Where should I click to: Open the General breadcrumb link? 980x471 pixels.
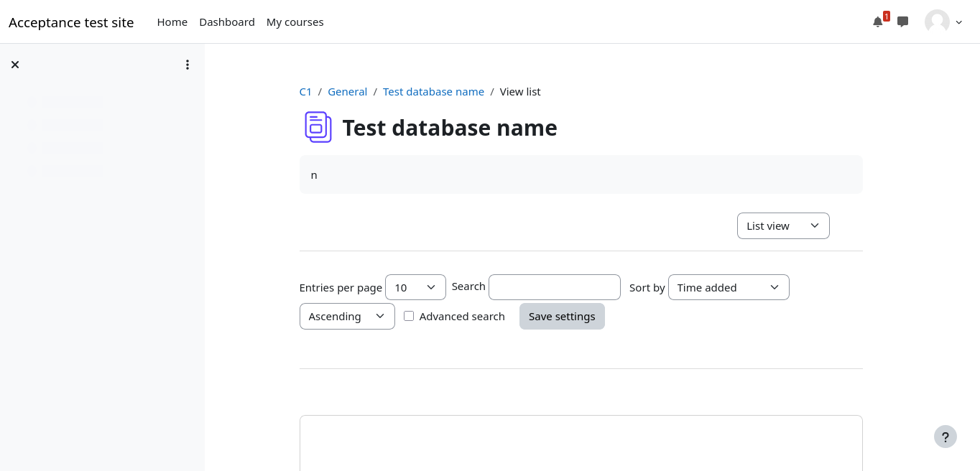pos(347,92)
